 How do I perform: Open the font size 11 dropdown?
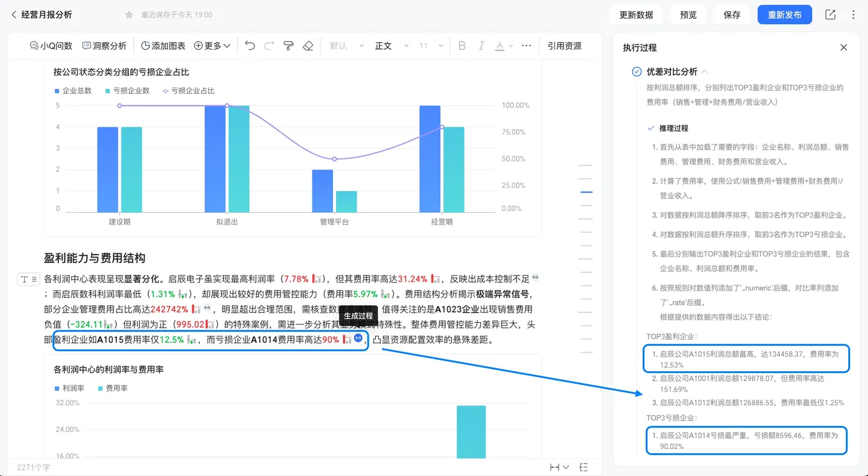pyautogui.click(x=432, y=46)
